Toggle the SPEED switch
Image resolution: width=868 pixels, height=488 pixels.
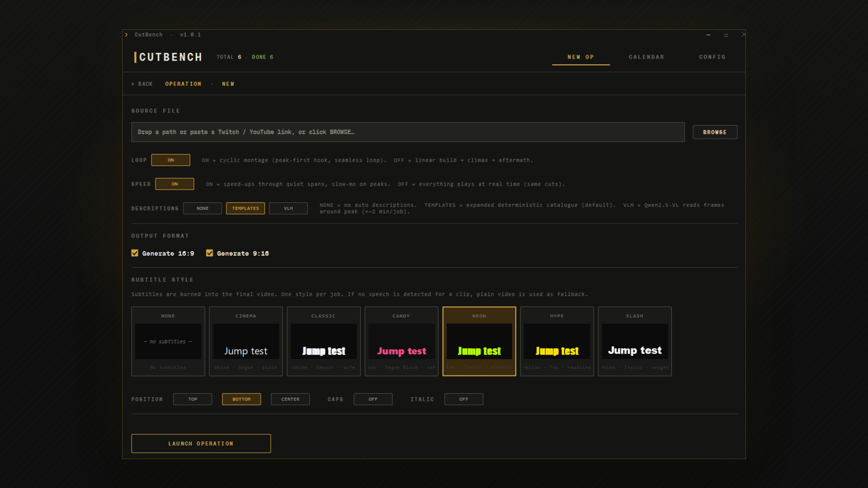(x=175, y=184)
